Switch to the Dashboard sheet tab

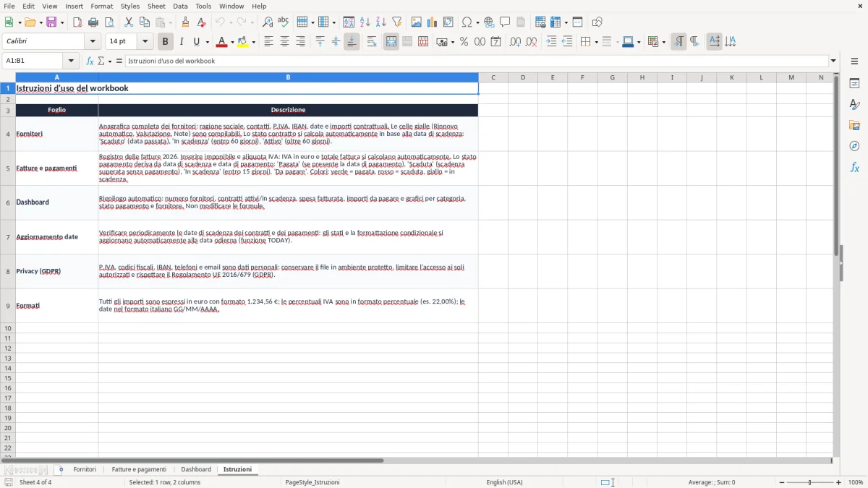pyautogui.click(x=196, y=469)
